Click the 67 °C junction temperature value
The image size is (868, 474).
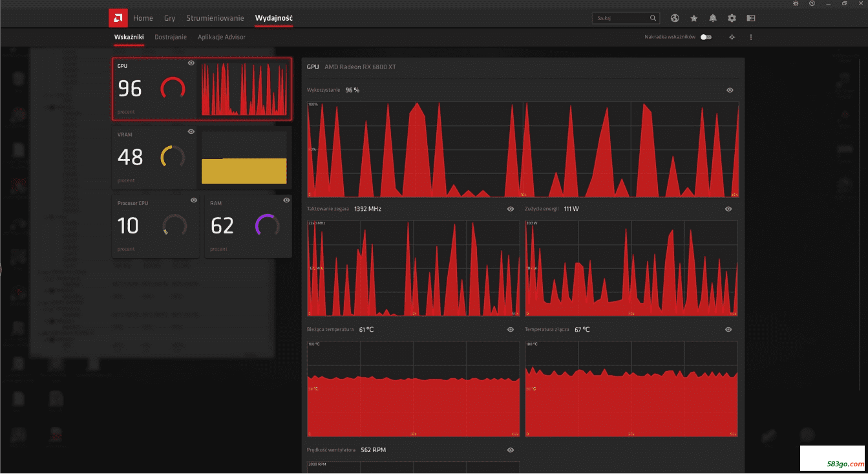click(582, 329)
